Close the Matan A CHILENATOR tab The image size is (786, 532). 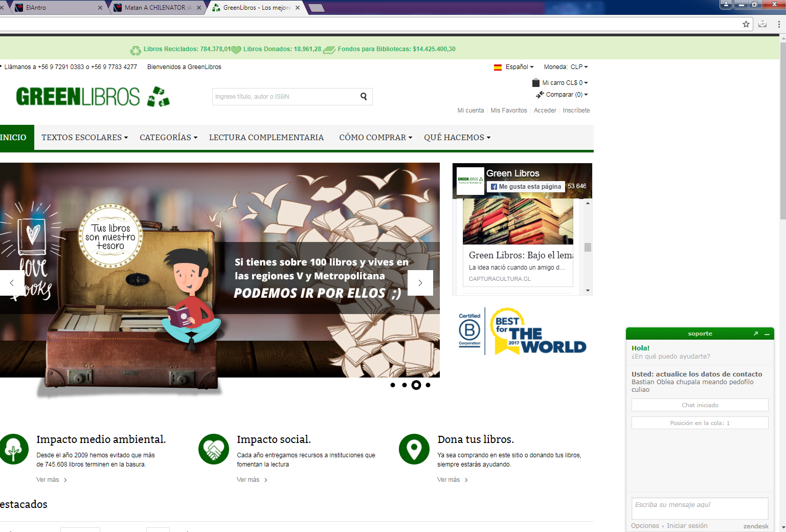199,8
